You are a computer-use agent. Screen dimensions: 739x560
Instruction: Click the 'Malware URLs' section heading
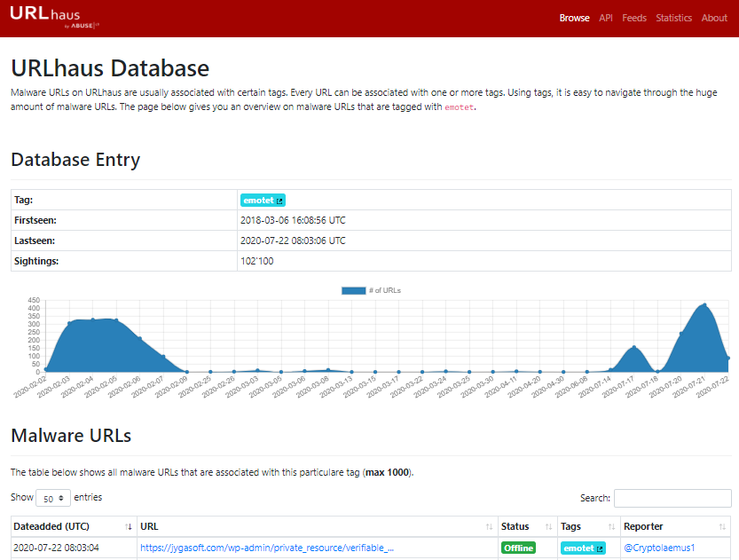point(71,436)
